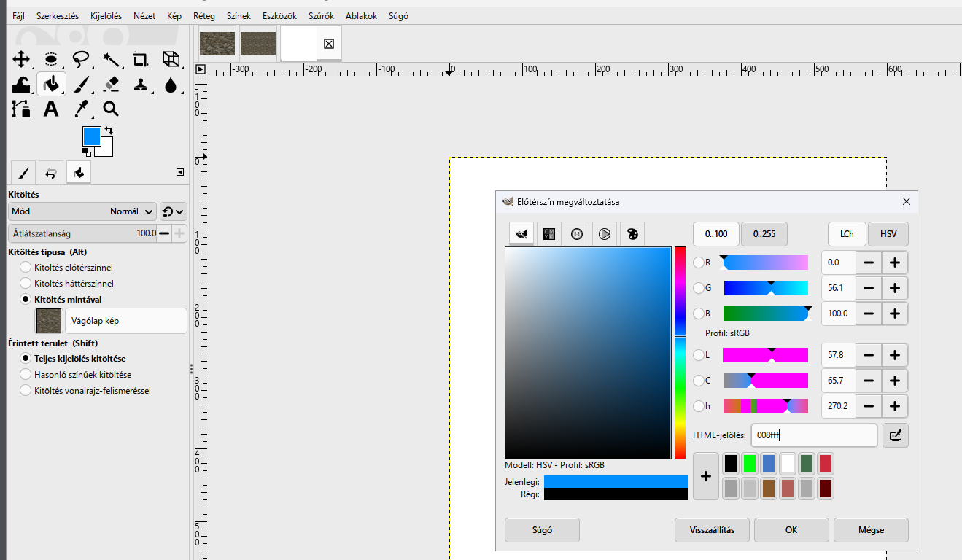Click the Visszaállítás button
Image resolution: width=962 pixels, height=560 pixels.
712,530
